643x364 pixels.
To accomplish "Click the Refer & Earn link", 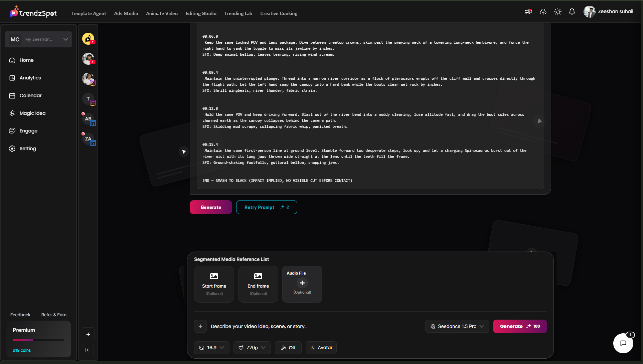I will point(54,315).
